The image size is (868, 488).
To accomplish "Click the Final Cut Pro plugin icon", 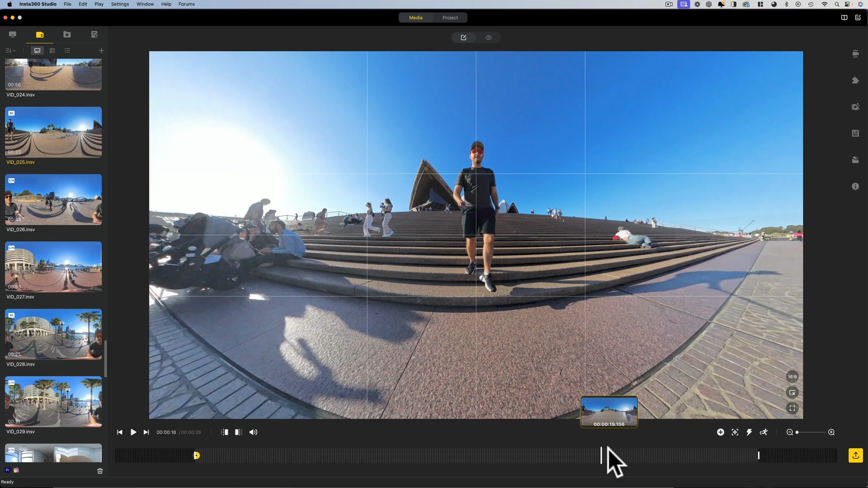I will point(16,470).
